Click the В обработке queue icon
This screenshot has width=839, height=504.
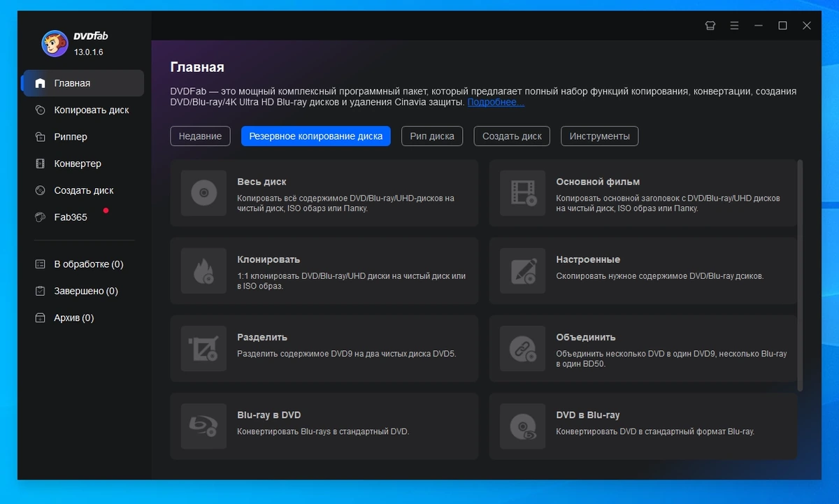(x=40, y=264)
